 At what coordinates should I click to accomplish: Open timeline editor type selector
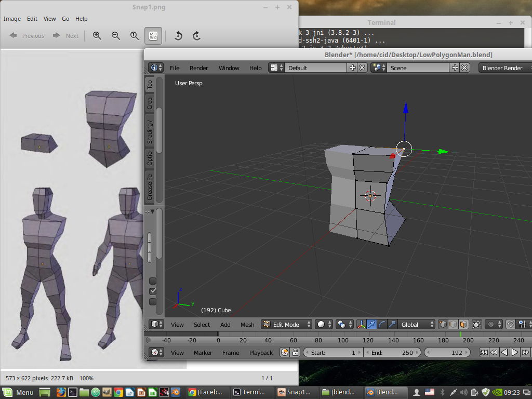click(x=157, y=353)
